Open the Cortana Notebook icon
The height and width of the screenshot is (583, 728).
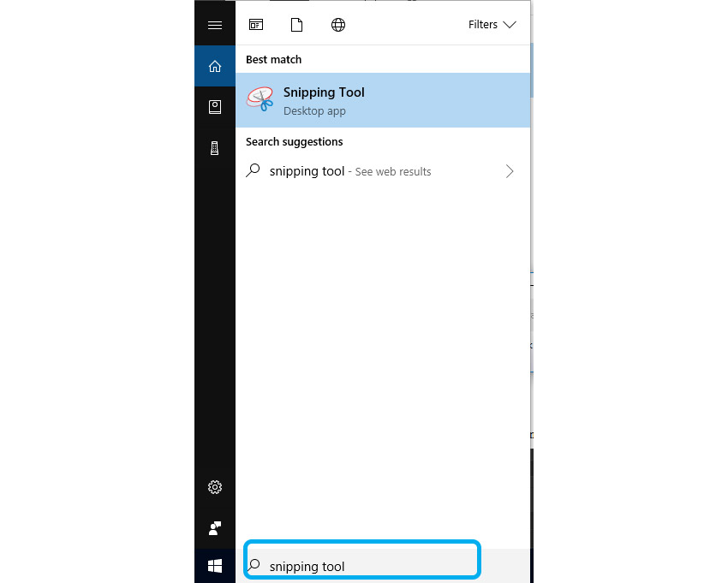(x=215, y=107)
